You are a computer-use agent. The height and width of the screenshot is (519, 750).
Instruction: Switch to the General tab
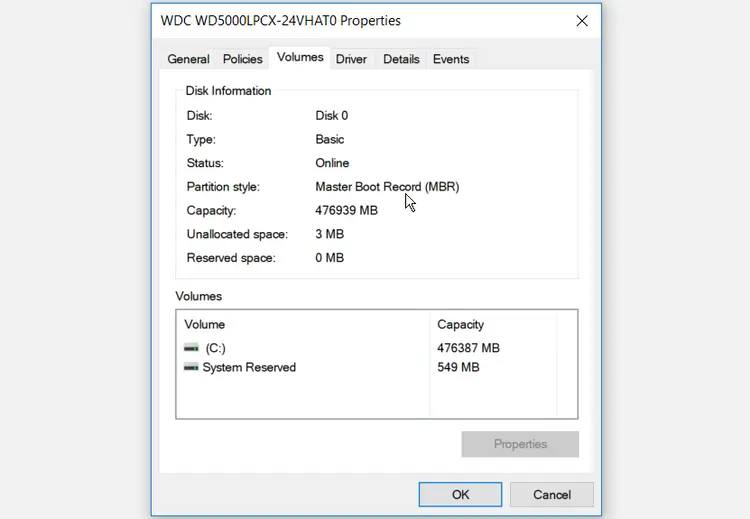[188, 59]
